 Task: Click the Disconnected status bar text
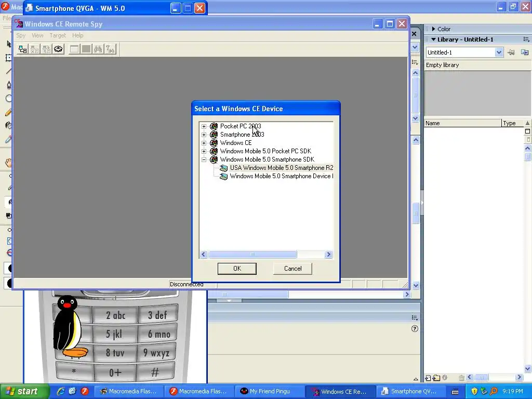click(187, 284)
